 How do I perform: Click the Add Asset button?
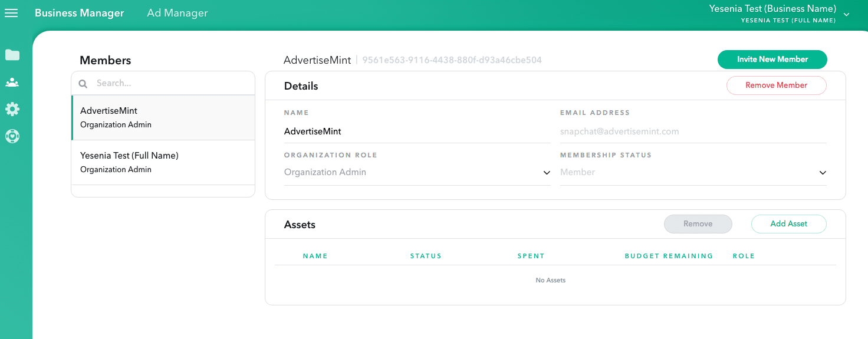click(x=789, y=224)
